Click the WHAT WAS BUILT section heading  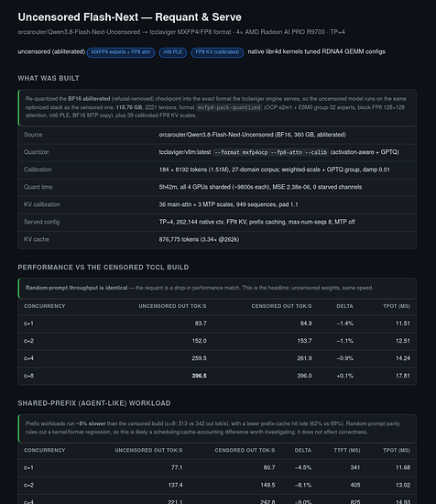[49, 79]
